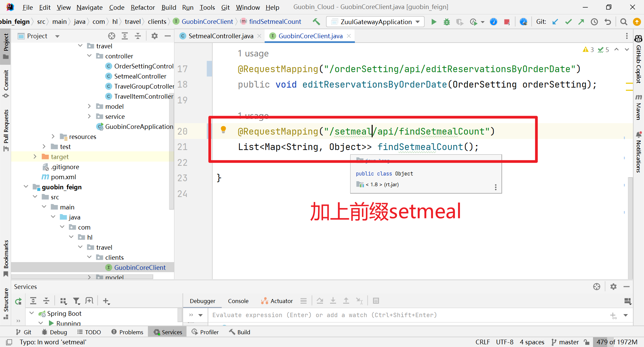Screen dimensions: 644x347
Task: Switch to the Console tab
Action: pyautogui.click(x=238, y=301)
